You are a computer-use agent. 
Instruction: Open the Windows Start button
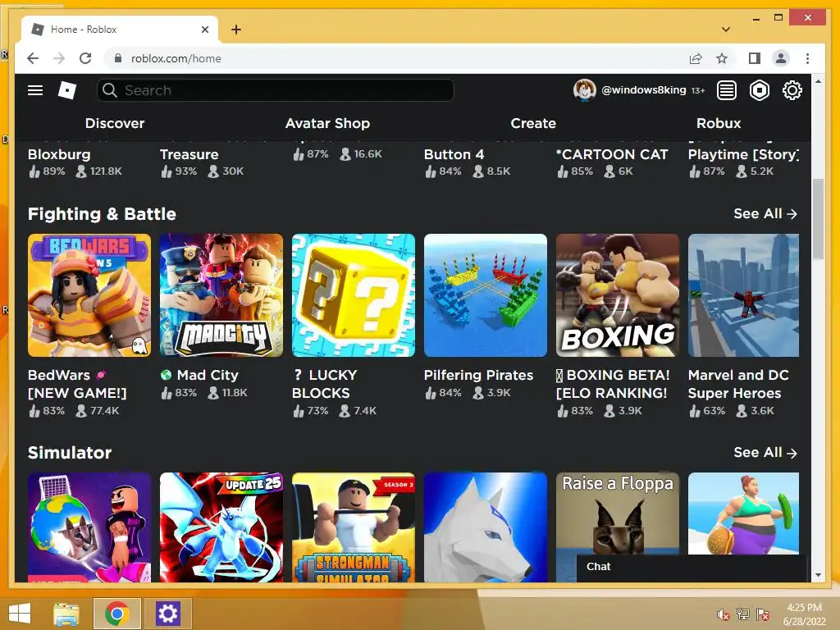[x=20, y=614]
